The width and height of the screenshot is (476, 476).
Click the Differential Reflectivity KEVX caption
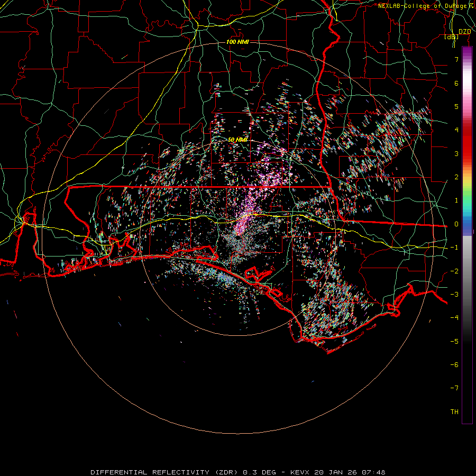tap(238, 472)
